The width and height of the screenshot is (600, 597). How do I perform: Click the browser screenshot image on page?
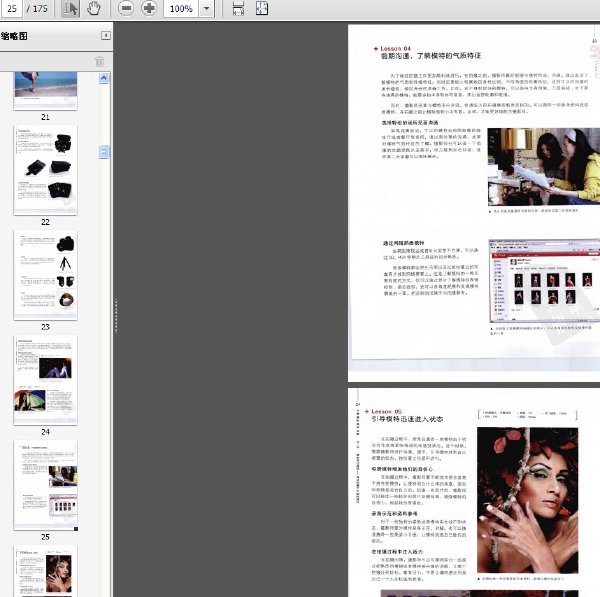544,281
